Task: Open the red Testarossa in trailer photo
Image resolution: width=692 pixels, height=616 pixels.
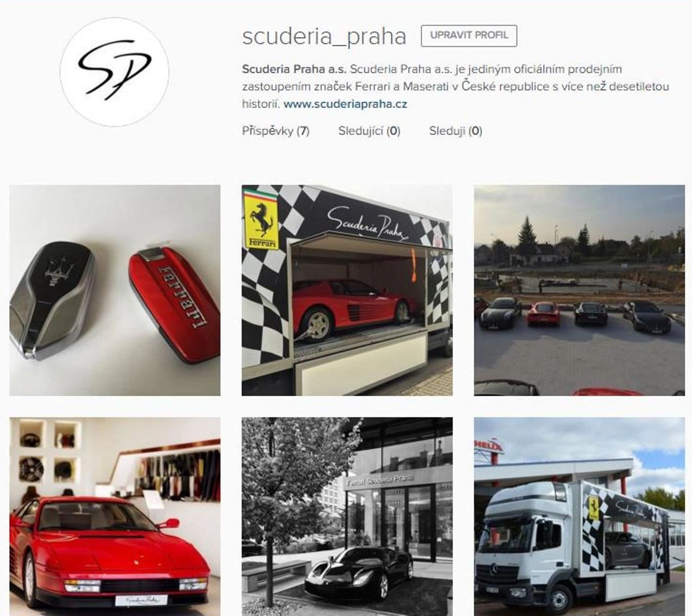Action: pyautogui.click(x=347, y=291)
